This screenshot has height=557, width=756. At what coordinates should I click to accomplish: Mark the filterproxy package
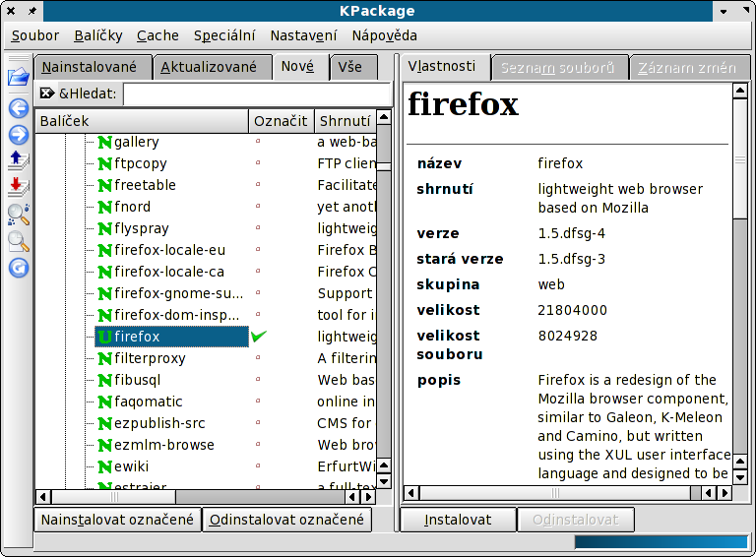(258, 357)
